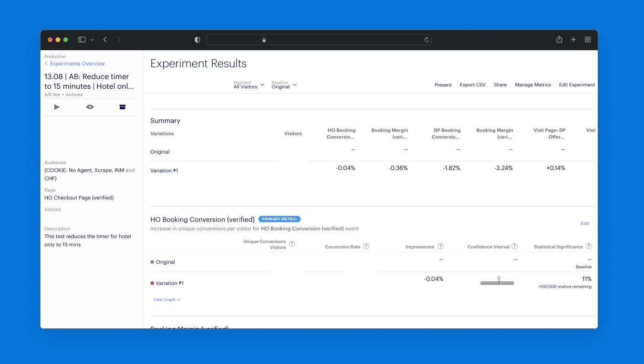Click help icon beside Statistical Significance
Image resolution: width=644 pixels, height=364 pixels.
pyautogui.click(x=589, y=246)
